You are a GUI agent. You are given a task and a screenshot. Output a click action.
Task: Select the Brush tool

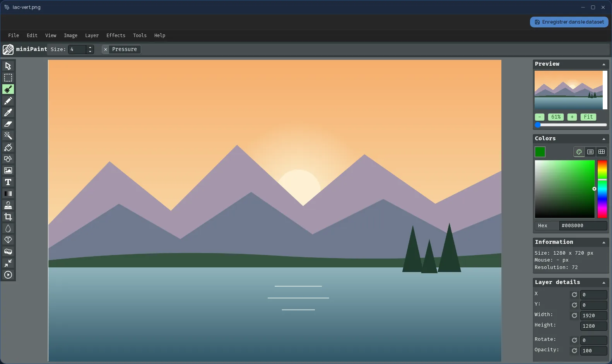(8, 89)
